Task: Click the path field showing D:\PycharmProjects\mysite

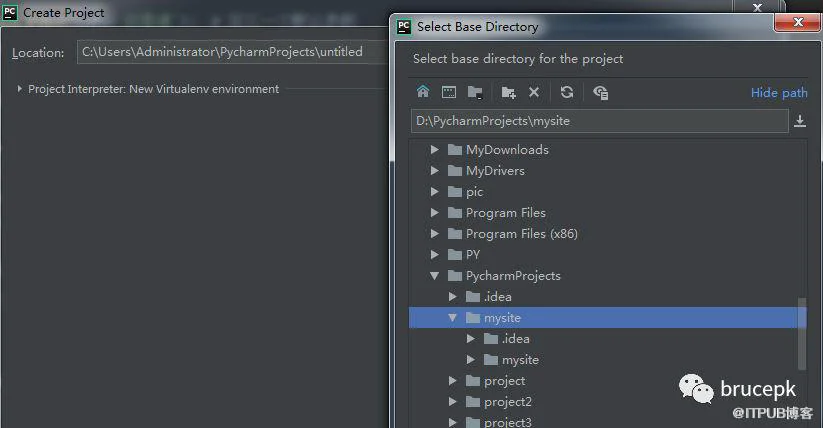Action: pos(599,121)
